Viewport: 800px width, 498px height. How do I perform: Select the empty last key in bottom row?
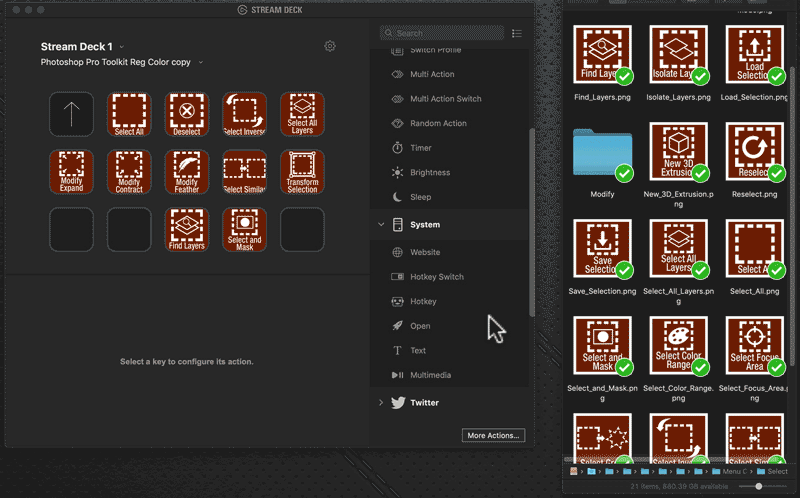pyautogui.click(x=302, y=230)
